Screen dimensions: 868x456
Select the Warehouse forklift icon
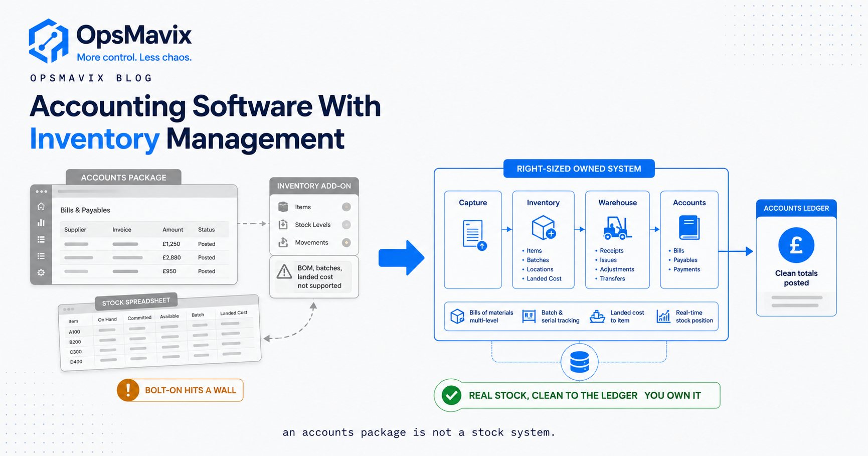click(x=617, y=228)
